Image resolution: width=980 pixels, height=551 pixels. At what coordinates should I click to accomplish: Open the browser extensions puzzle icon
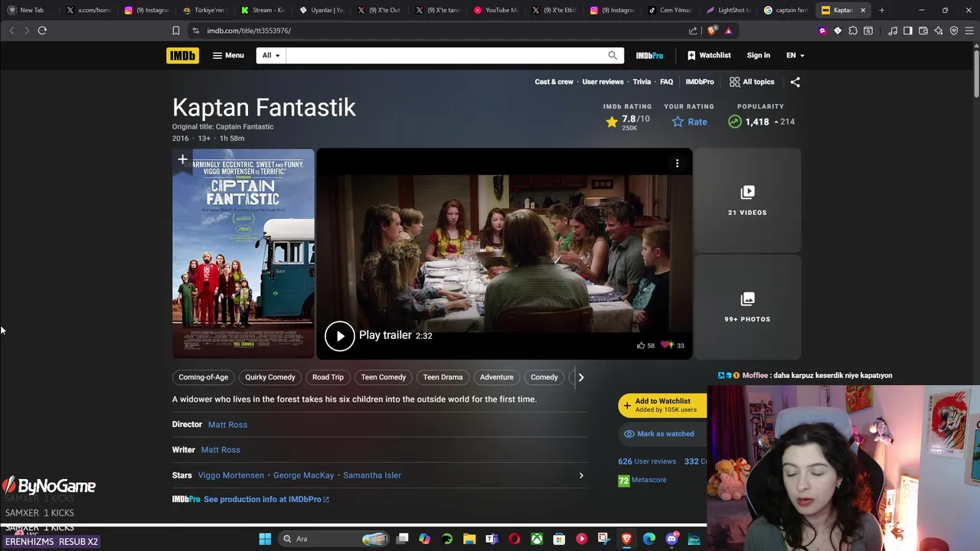tap(853, 31)
